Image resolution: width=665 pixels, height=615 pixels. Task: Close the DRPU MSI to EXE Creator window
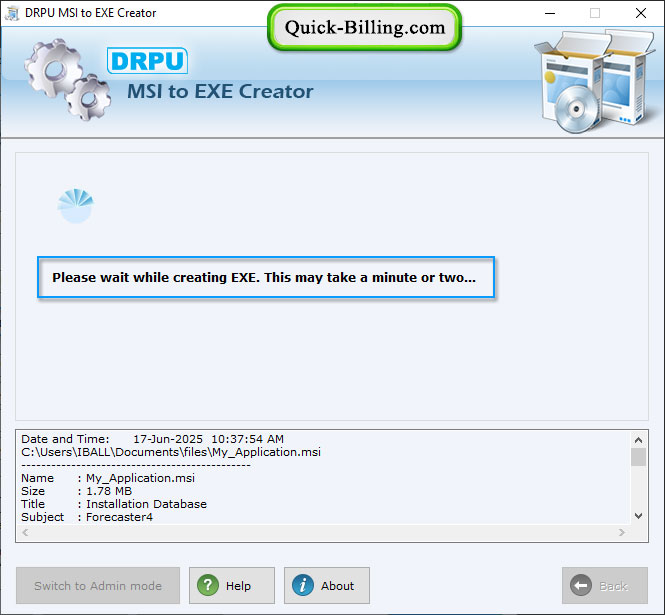pos(641,13)
